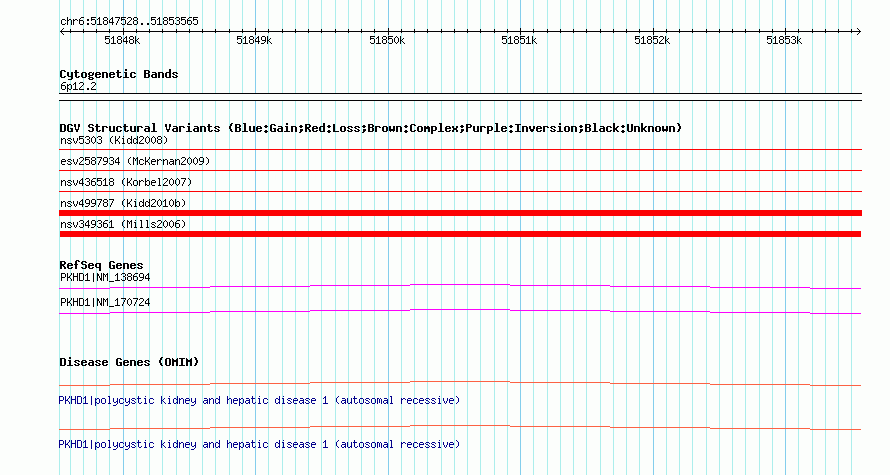Click the 51848k ruler tick label
The width and height of the screenshot is (890, 475).
click(x=122, y=40)
